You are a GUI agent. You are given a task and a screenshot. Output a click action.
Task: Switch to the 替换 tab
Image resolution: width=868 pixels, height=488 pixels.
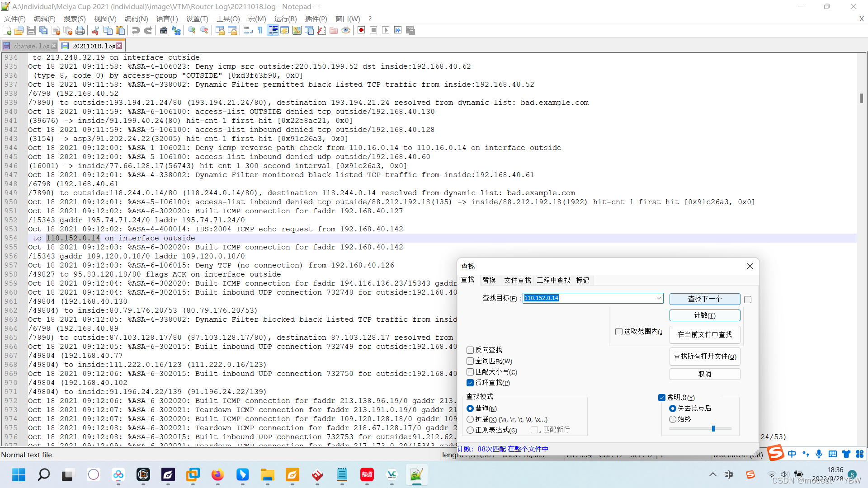pos(489,280)
